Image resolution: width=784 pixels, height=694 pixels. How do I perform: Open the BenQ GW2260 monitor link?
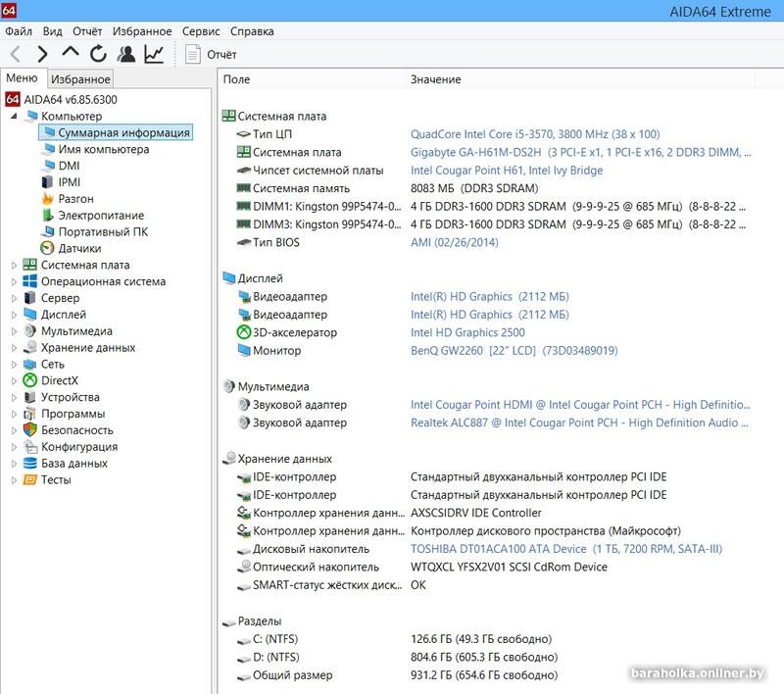(514, 351)
